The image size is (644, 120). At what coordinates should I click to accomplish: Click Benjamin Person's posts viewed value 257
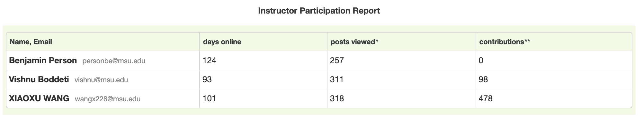(337, 60)
